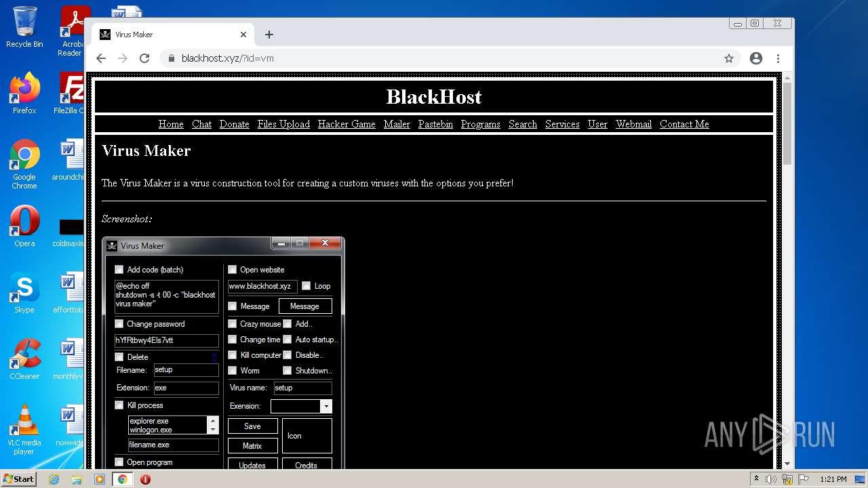Open Google Chrome desktop shortcut
The width and height of the screenshot is (868, 488).
[24, 164]
